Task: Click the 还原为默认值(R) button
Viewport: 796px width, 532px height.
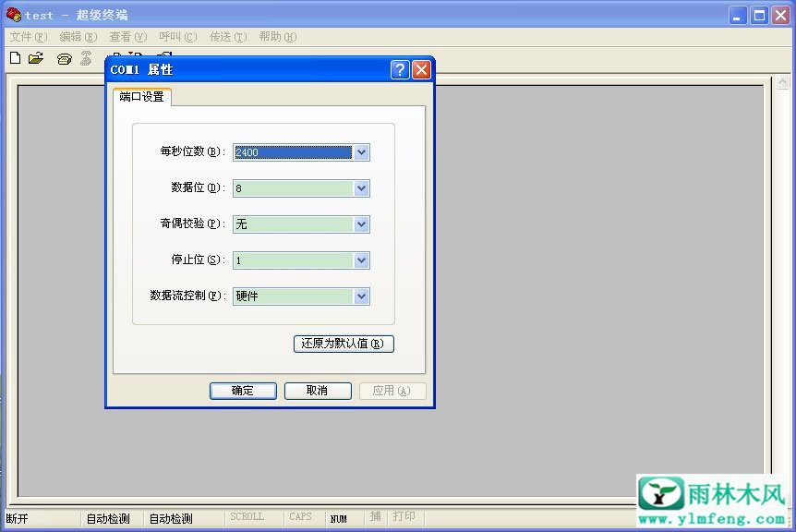Action: click(x=344, y=344)
